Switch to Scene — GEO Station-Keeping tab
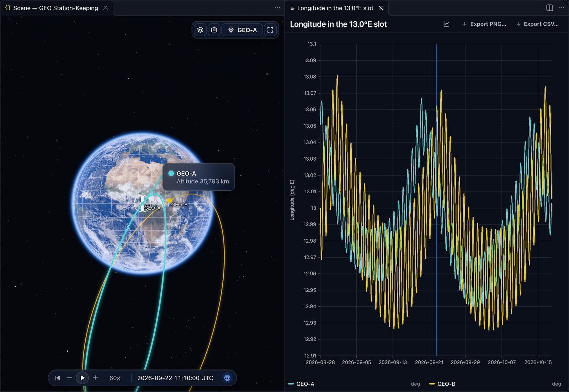Viewport: 569px width, 392px height. 56,8
